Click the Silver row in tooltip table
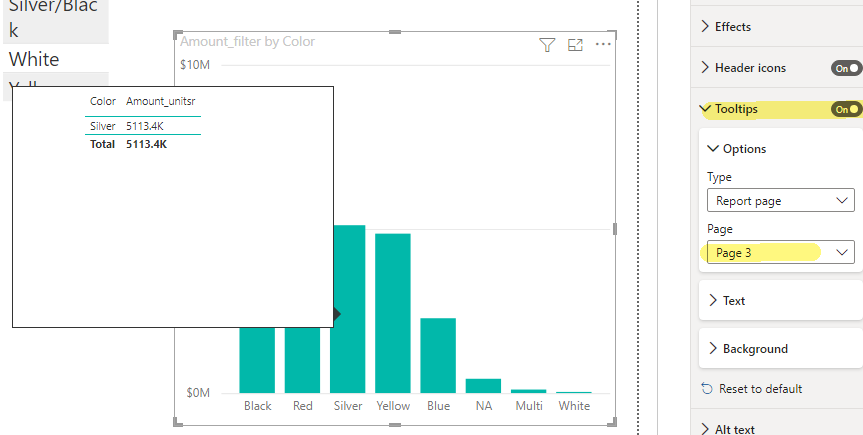The width and height of the screenshot is (863, 435). click(x=143, y=126)
